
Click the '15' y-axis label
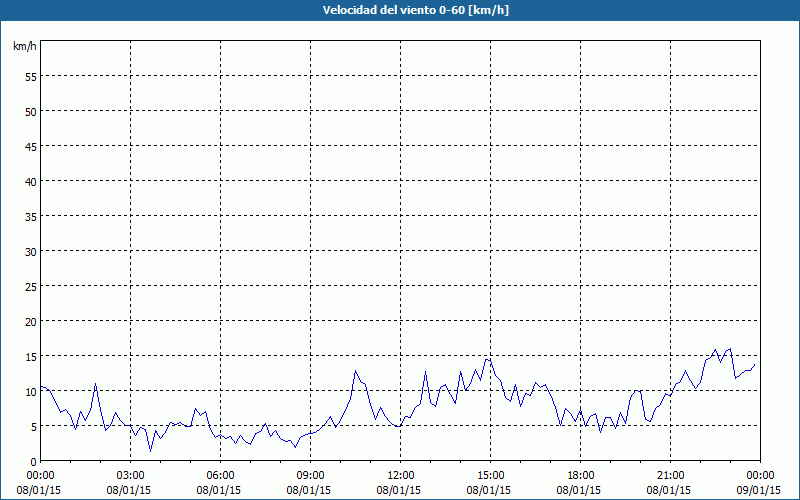pyautogui.click(x=31, y=357)
